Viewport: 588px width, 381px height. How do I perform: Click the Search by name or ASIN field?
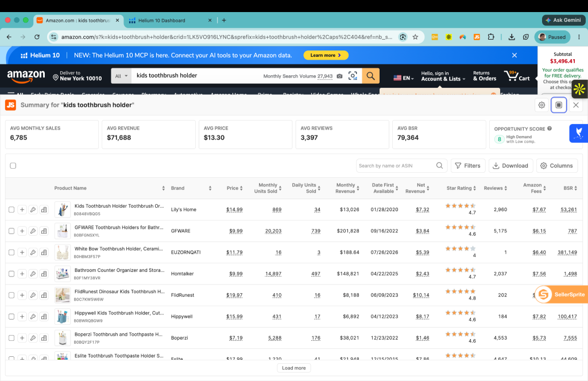(401, 166)
